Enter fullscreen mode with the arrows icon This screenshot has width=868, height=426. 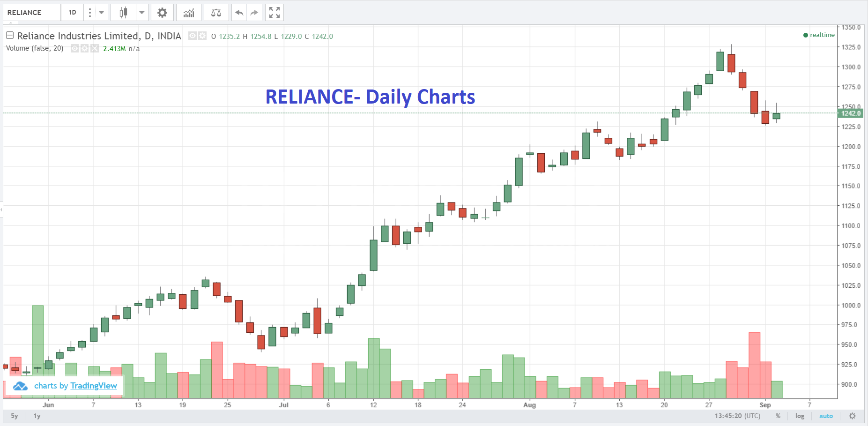click(x=274, y=13)
